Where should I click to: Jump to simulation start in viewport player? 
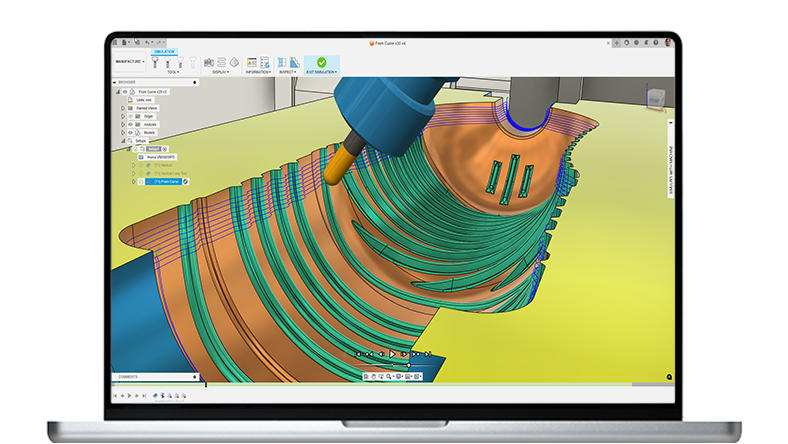(x=358, y=354)
